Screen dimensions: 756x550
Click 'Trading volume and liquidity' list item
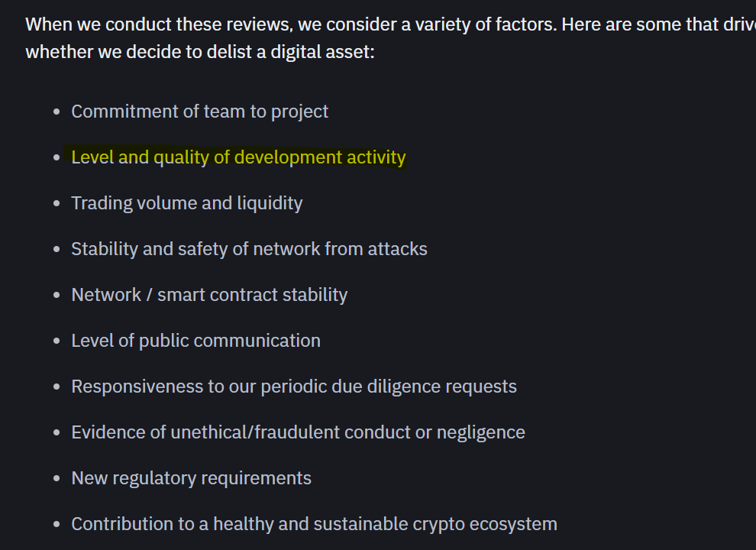pos(186,203)
